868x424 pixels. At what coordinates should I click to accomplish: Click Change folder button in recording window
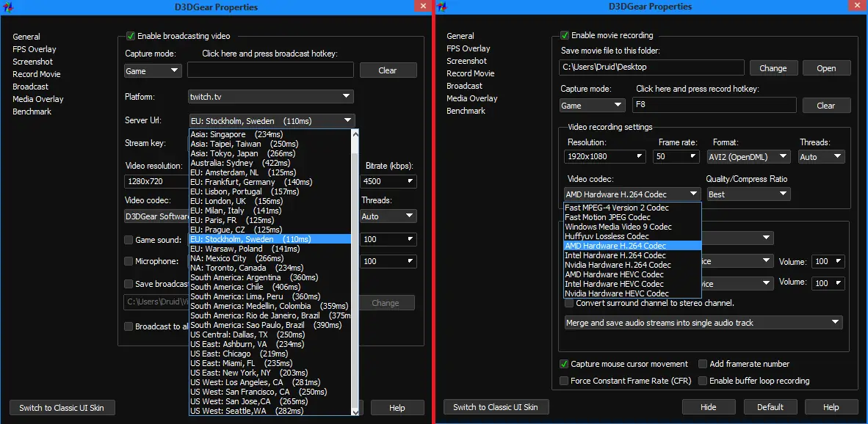(773, 68)
